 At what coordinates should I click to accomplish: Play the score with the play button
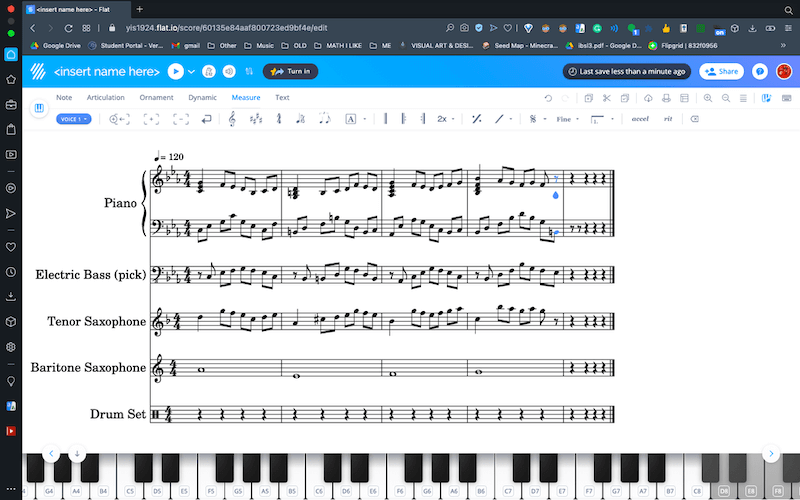pos(176,71)
